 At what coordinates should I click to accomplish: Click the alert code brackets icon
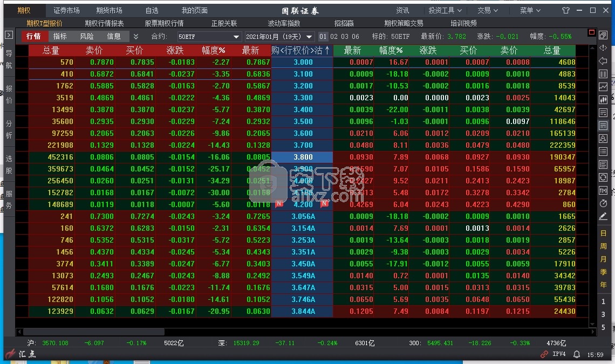[x=603, y=48]
